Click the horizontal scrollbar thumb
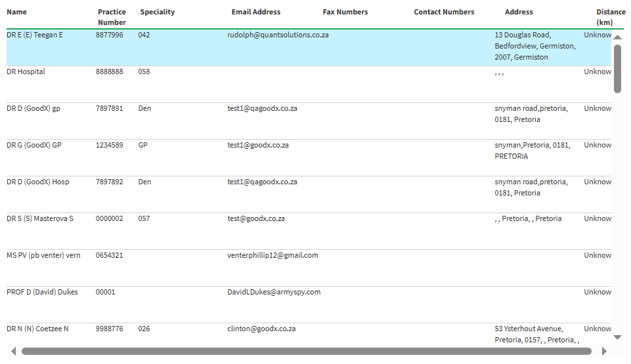This screenshot has width=631, height=364. [306, 351]
